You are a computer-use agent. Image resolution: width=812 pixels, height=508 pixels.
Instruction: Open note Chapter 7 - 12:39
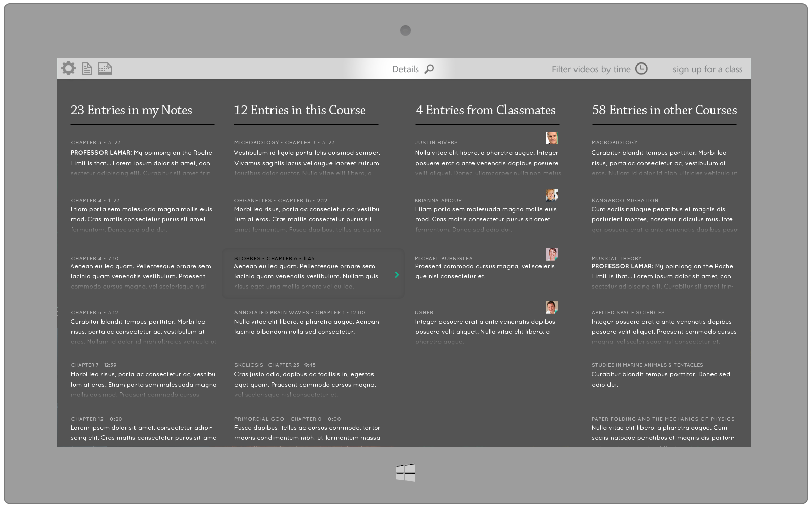coord(94,365)
